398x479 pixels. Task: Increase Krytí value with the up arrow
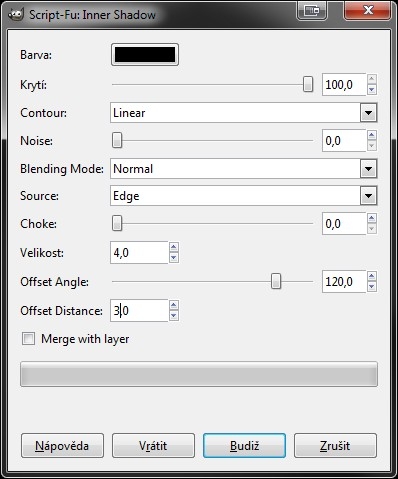pos(372,79)
